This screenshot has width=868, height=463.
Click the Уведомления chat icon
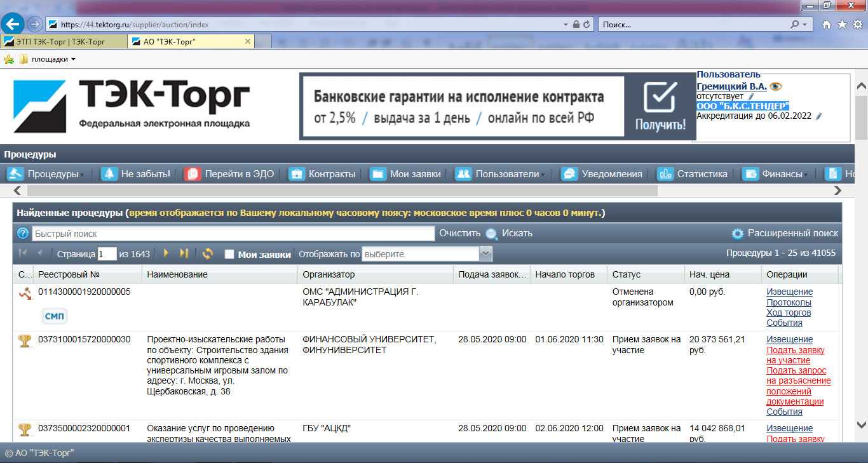(x=570, y=173)
